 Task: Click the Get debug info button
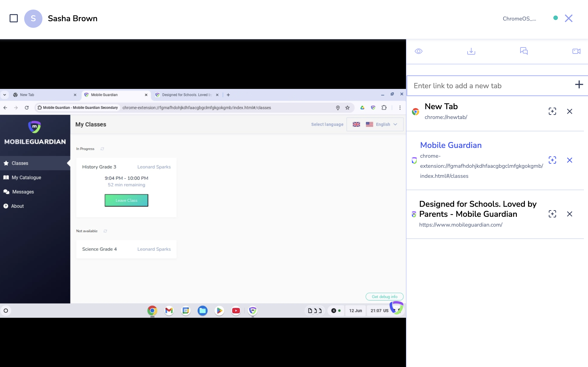click(x=384, y=297)
